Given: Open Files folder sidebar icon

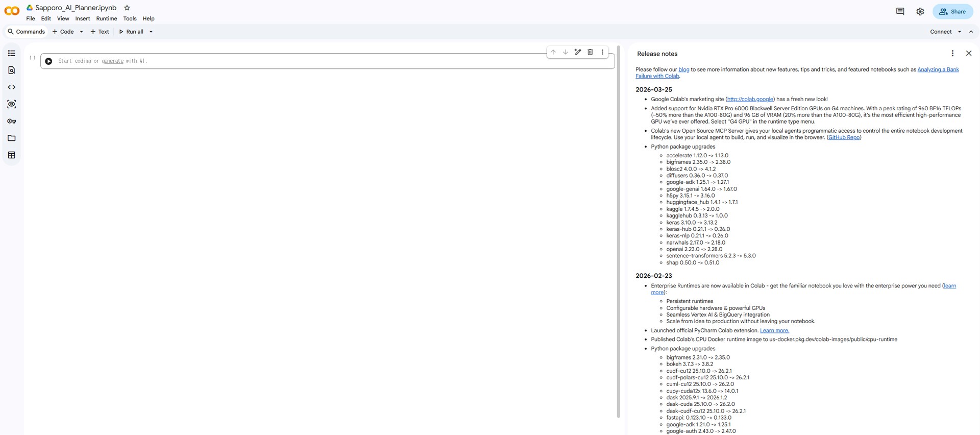Looking at the screenshot, I should pyautogui.click(x=12, y=138).
